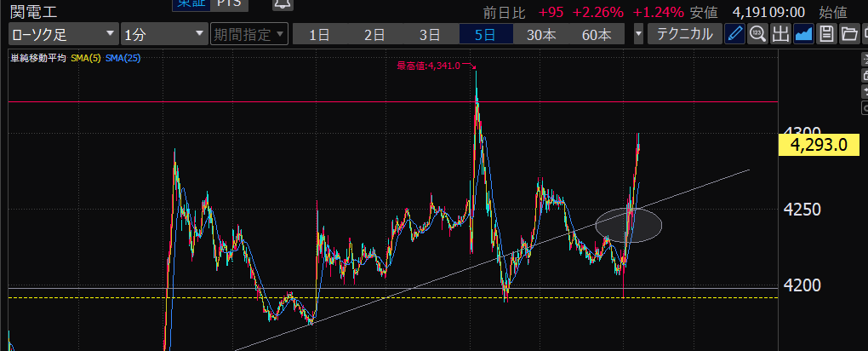Click the magnifier zoom icon
This screenshot has height=351, width=868.
pyautogui.click(x=757, y=35)
